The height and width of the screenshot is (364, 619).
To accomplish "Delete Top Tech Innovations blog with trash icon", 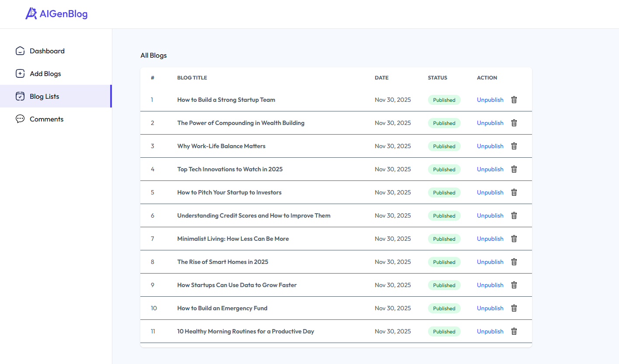I will (514, 170).
